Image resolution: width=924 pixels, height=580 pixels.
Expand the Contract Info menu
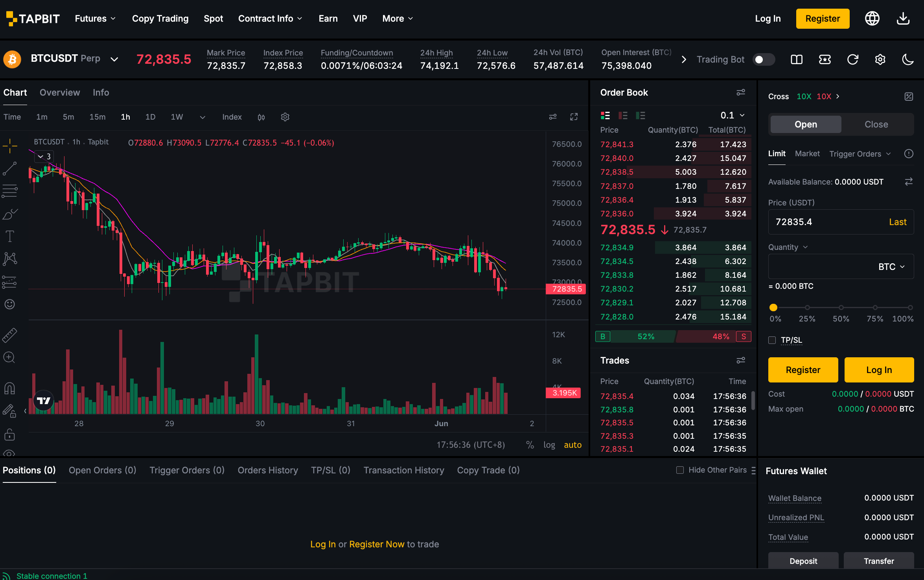[x=270, y=18]
